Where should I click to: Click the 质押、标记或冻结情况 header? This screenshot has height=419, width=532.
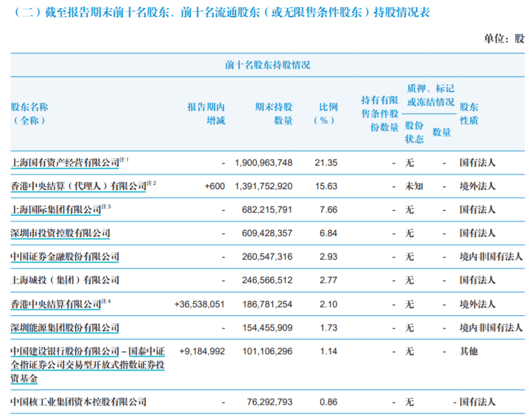coord(430,95)
